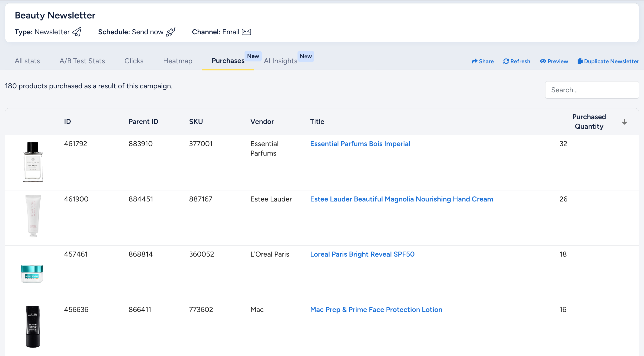
Task: Open the All stats tab
Action: coord(27,61)
